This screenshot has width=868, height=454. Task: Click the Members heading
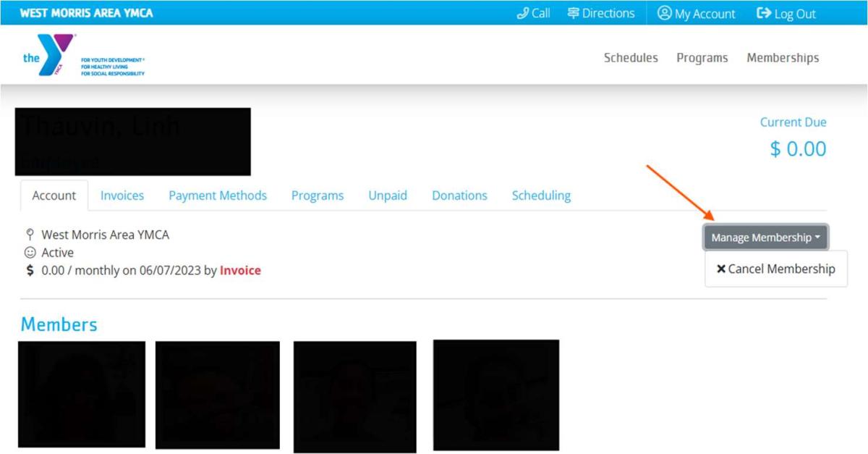click(x=59, y=324)
